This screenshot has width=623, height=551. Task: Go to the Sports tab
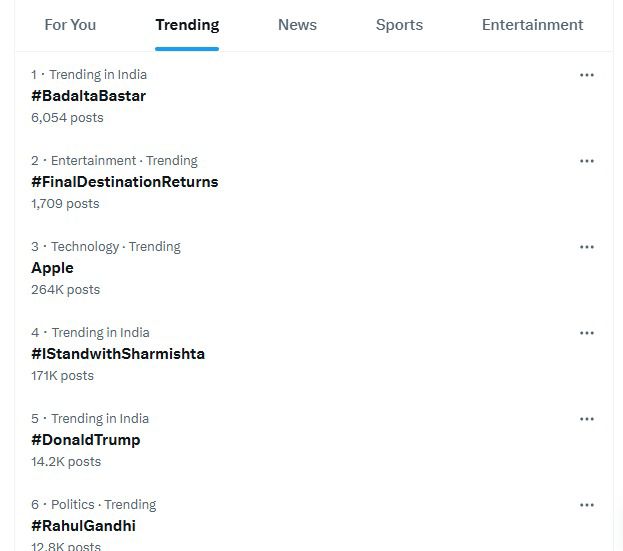pos(399,25)
